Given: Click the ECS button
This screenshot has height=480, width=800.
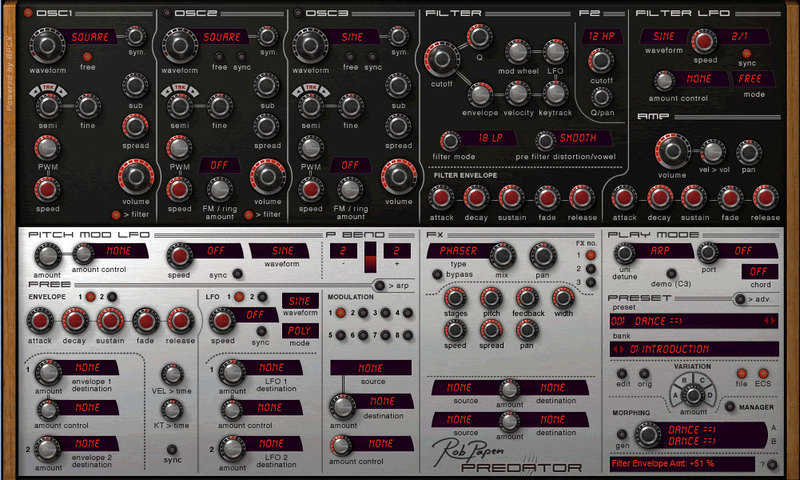Looking at the screenshot, I should (x=763, y=374).
